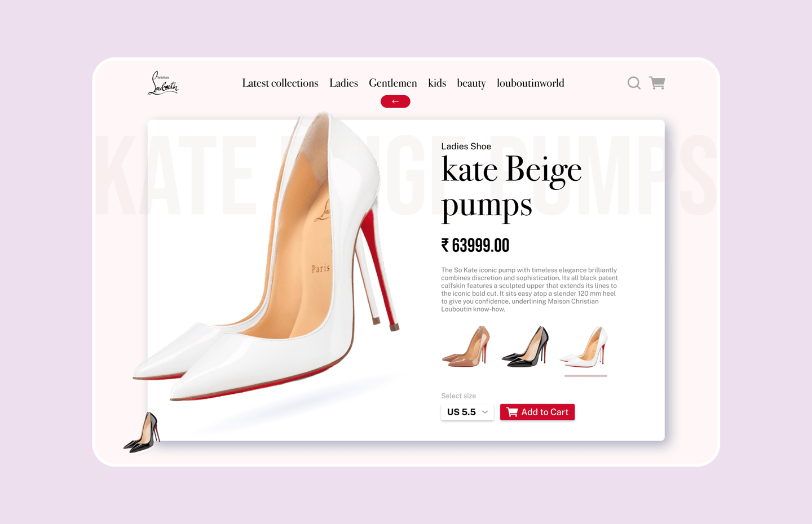Open the US 5.5 size dropdown
The height and width of the screenshot is (524, 812).
pos(467,412)
